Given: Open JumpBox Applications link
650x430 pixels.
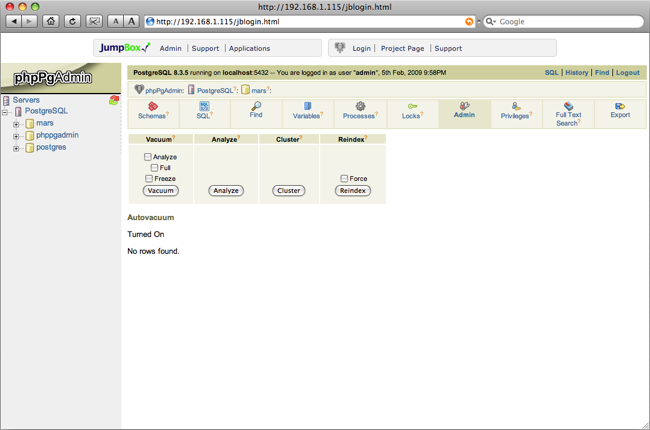Looking at the screenshot, I should [x=250, y=49].
